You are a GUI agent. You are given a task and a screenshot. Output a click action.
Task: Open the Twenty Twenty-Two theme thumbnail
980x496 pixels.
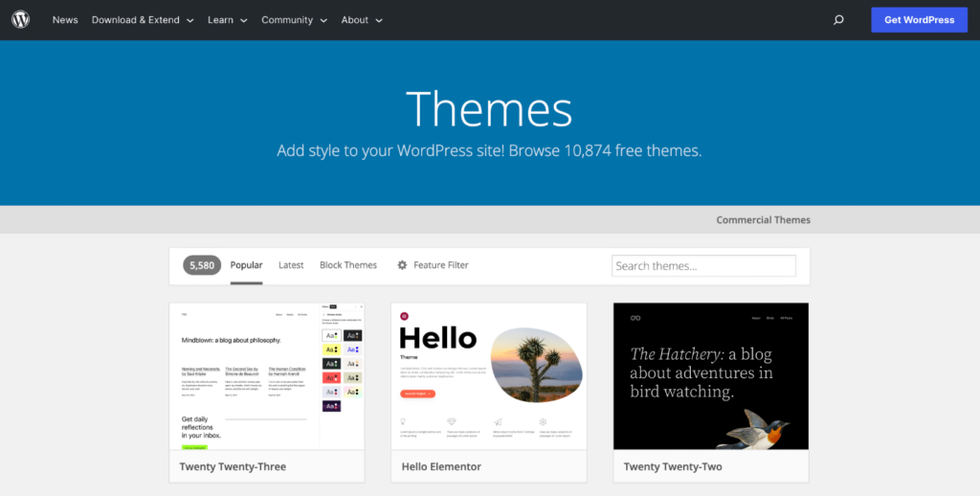point(711,376)
